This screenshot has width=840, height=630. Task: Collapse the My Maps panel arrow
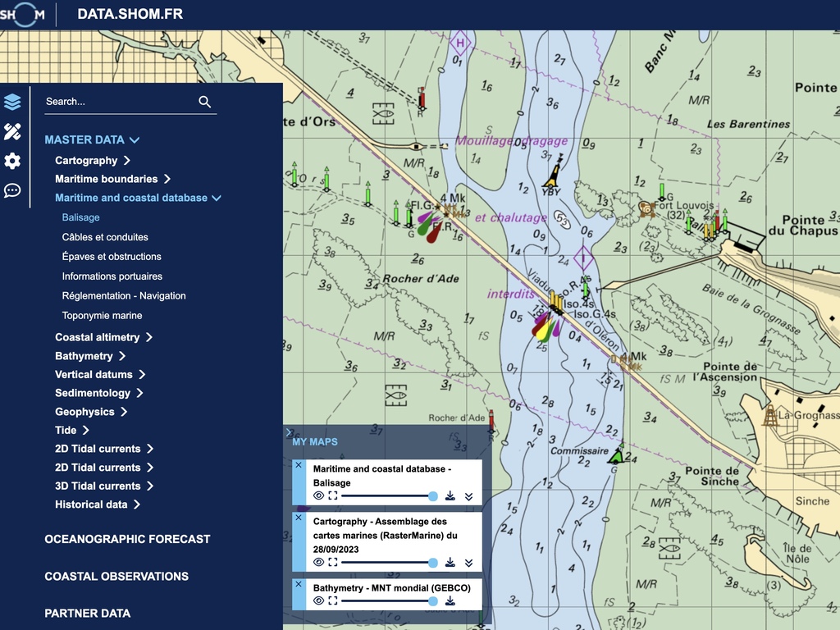(289, 432)
